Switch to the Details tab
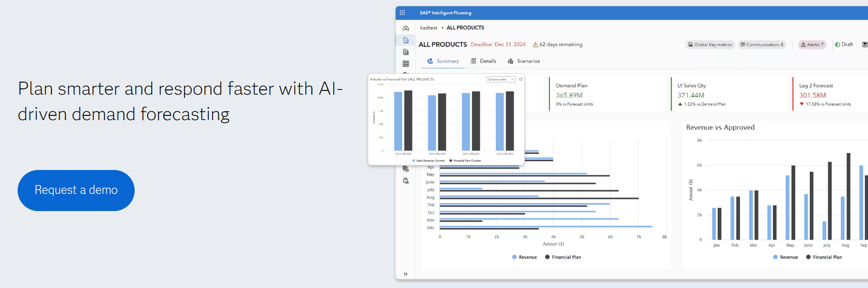The height and width of the screenshot is (288, 868). point(483,61)
